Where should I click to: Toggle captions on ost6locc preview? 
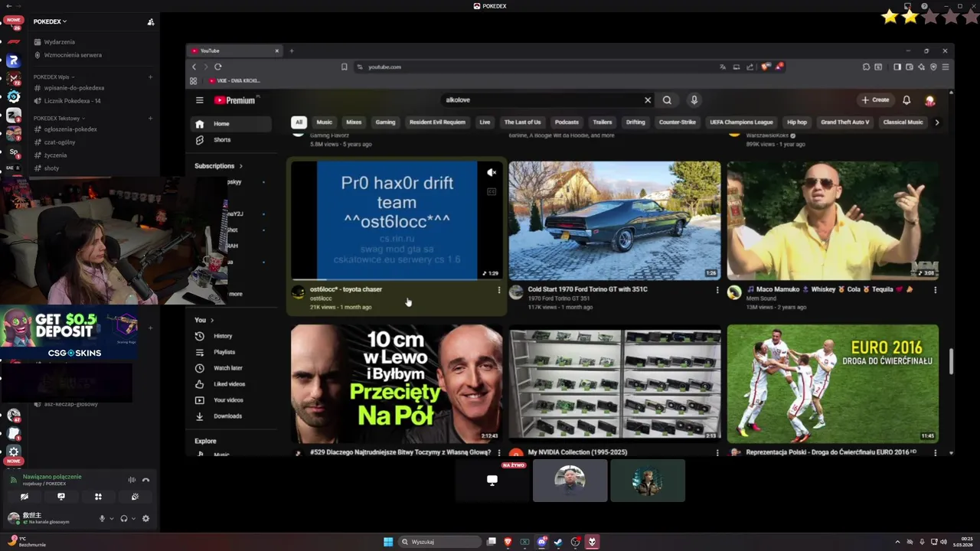pyautogui.click(x=492, y=191)
